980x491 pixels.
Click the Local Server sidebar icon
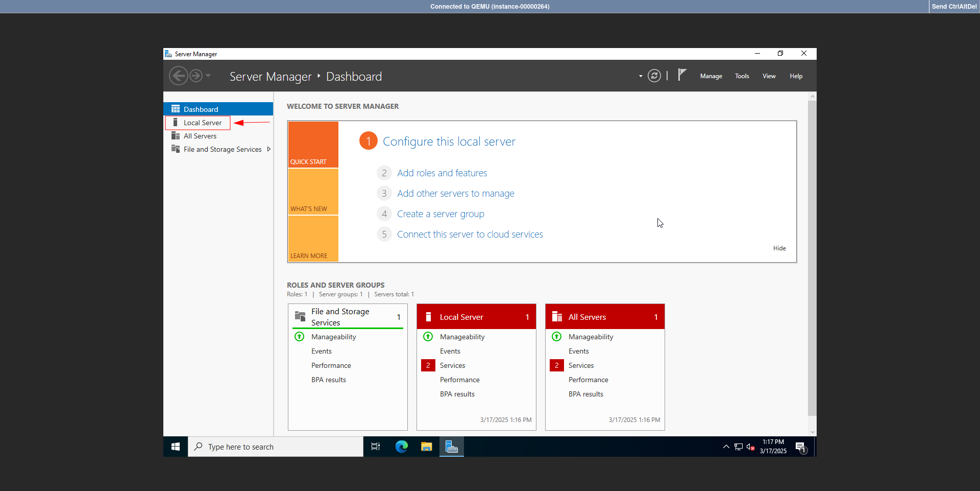tap(176, 122)
